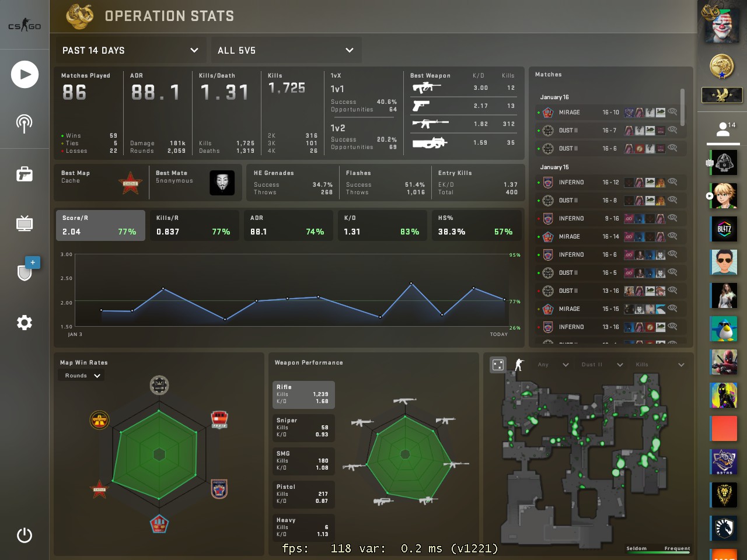This screenshot has width=747, height=560.
Task: Click the gold rank coin icon
Action: point(722,66)
